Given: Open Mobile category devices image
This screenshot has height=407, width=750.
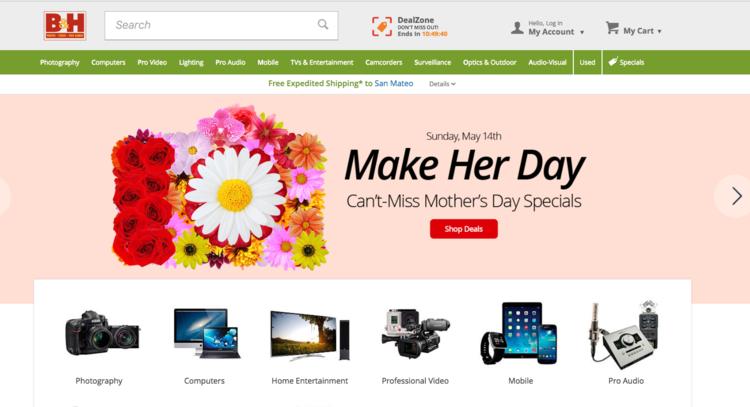Looking at the screenshot, I should coord(519,333).
